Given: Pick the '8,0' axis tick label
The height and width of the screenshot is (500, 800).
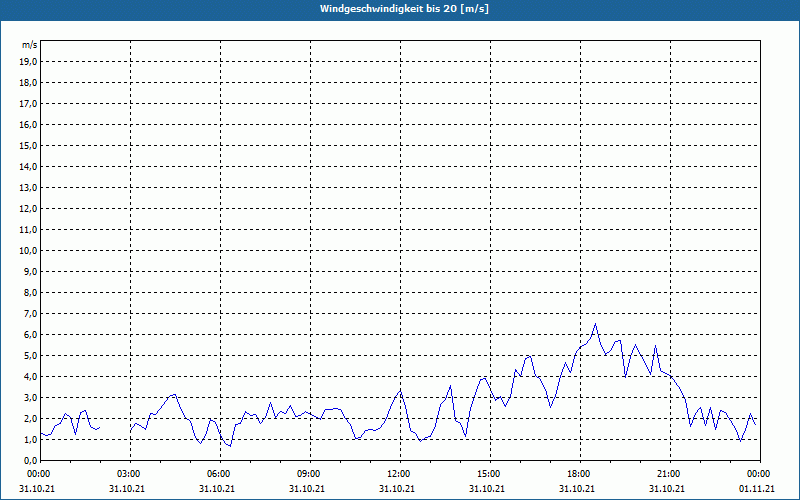Looking at the screenshot, I should tap(30, 292).
